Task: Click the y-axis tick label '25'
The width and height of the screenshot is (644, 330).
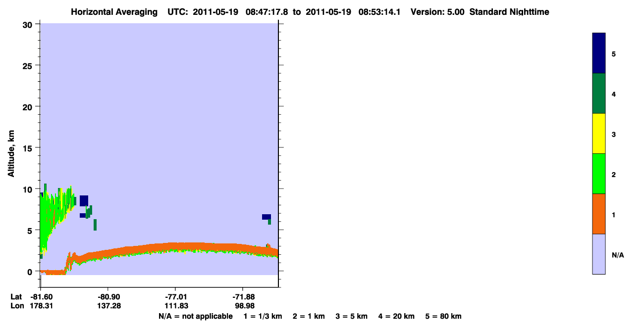Action: (x=29, y=66)
